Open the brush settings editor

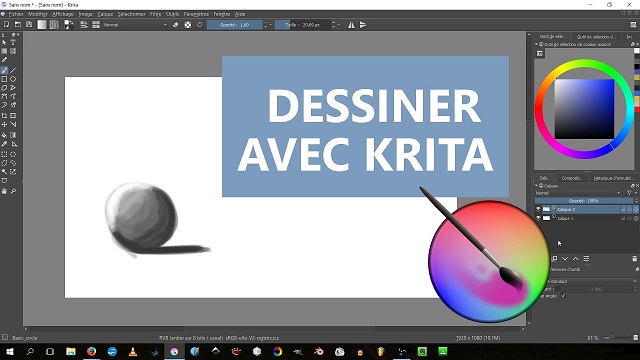tap(84, 25)
